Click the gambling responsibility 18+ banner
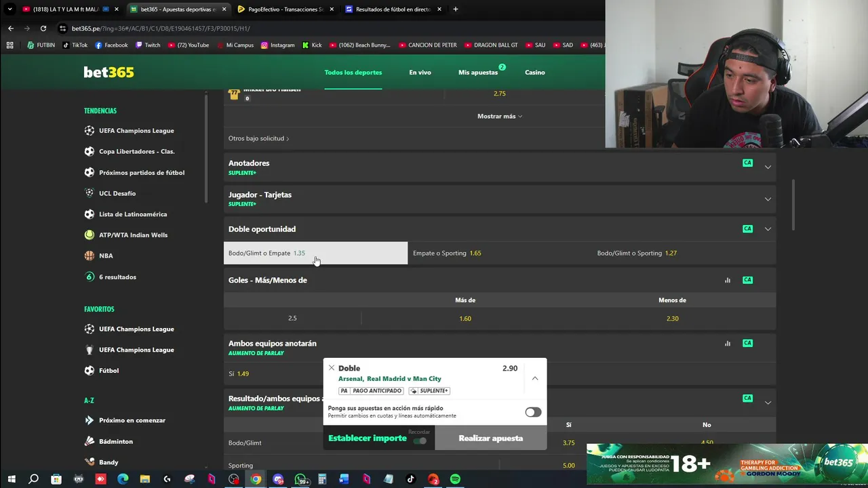 [727, 464]
